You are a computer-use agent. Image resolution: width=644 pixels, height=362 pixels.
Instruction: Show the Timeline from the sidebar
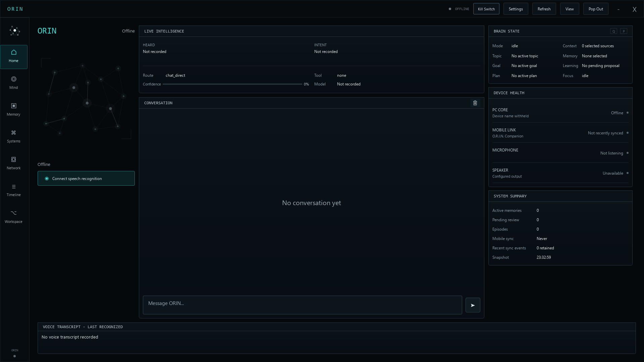point(14,190)
